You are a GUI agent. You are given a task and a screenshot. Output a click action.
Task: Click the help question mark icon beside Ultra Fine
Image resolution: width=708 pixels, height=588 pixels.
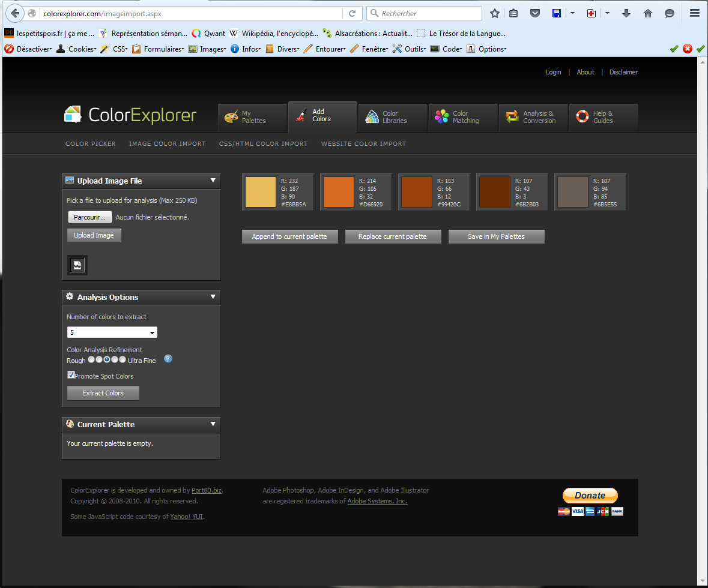[168, 359]
